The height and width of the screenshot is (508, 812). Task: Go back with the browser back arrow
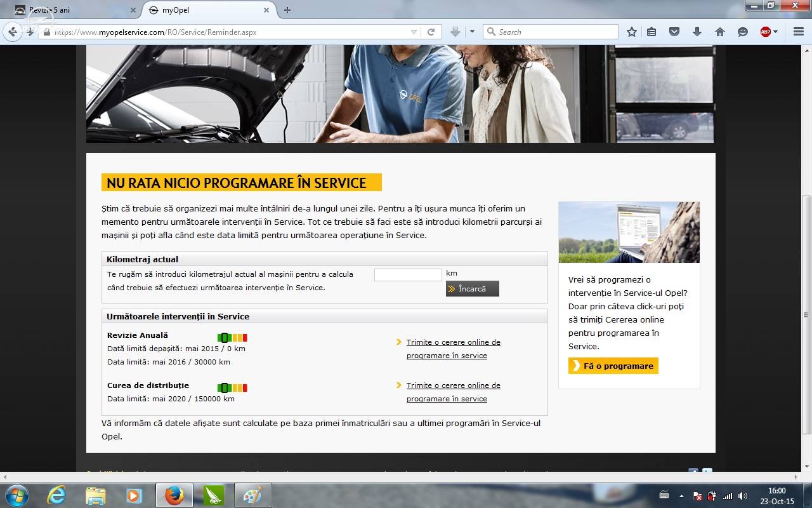(x=13, y=32)
